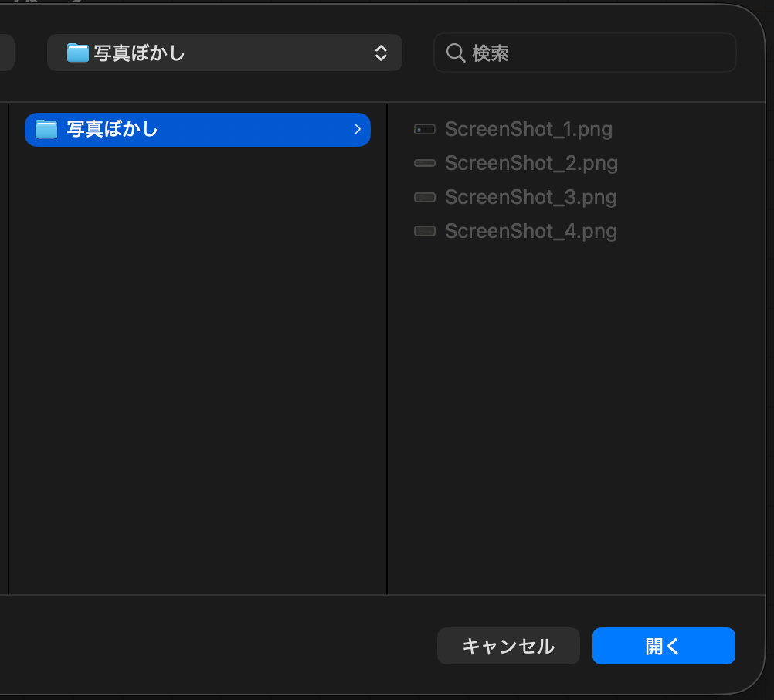Screen dimensions: 774x700
Task: Select ScreenShot_3.png in the file list
Action: (531, 197)
